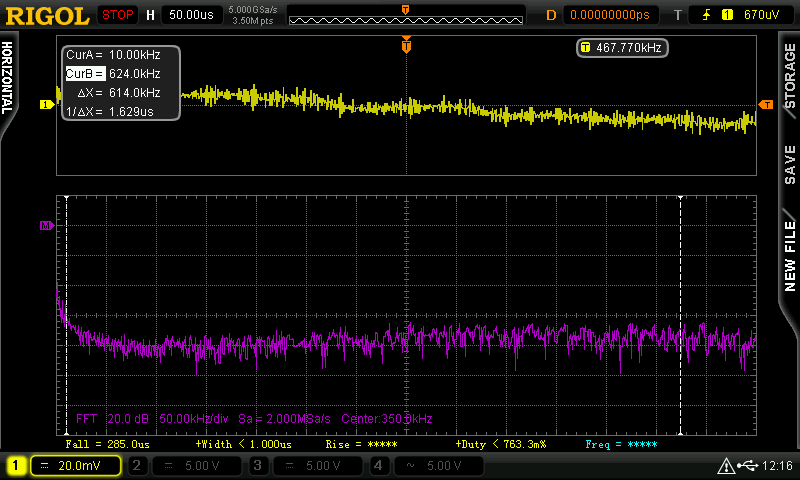Click the channel 4 5.00 V scale box
Screen dimensions: 800x480
(x=438, y=465)
